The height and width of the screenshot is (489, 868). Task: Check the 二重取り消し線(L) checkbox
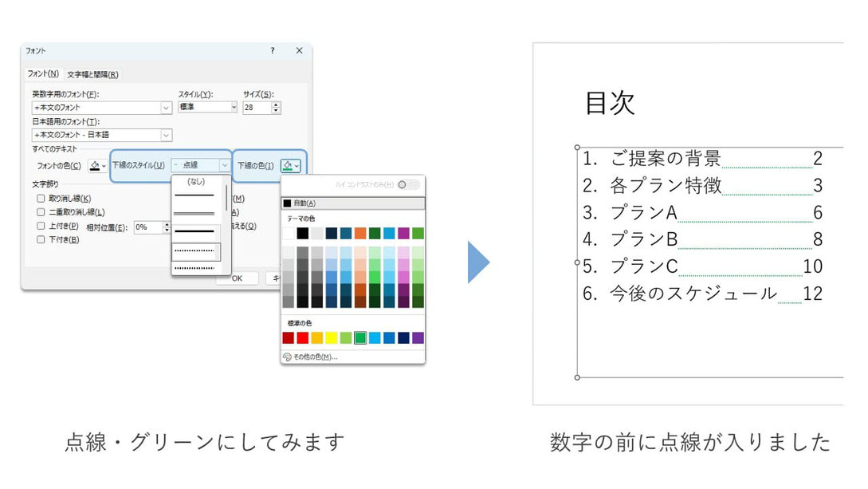point(41,212)
